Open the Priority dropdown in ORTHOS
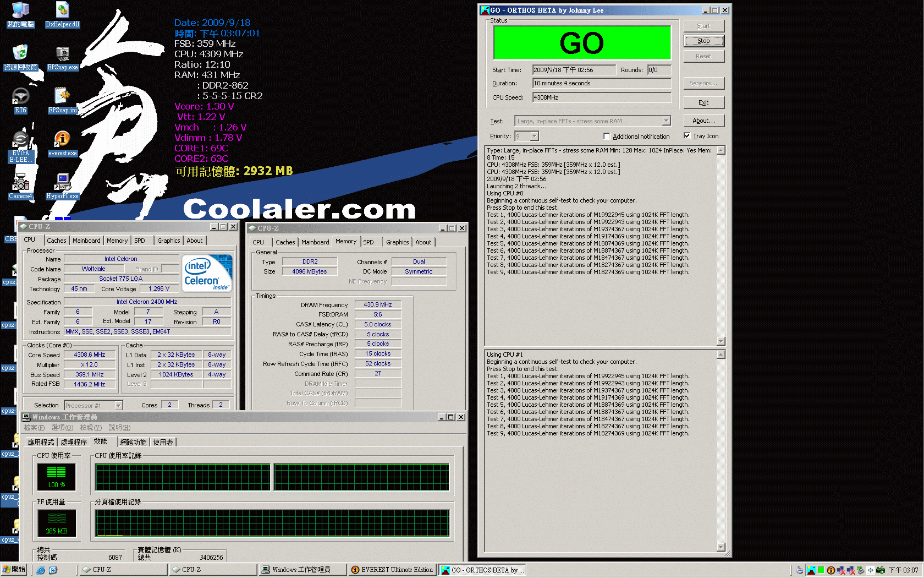 coord(534,137)
